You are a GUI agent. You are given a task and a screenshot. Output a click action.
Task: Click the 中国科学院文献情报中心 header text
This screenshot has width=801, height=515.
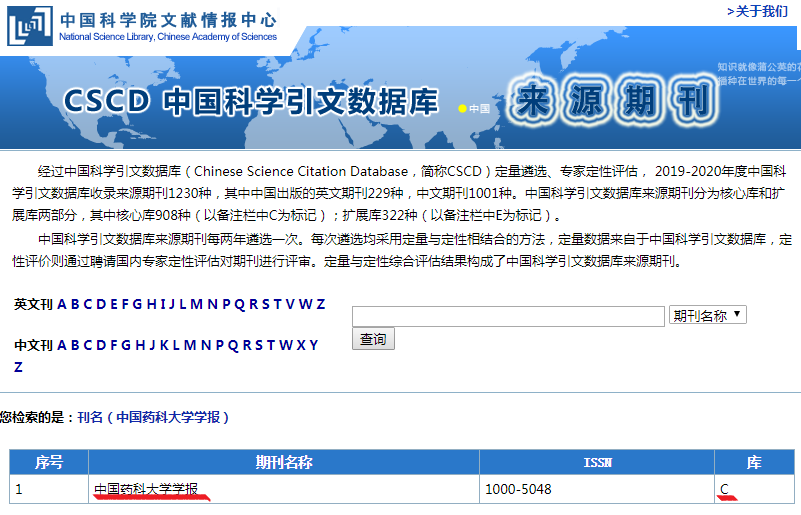coord(168,20)
